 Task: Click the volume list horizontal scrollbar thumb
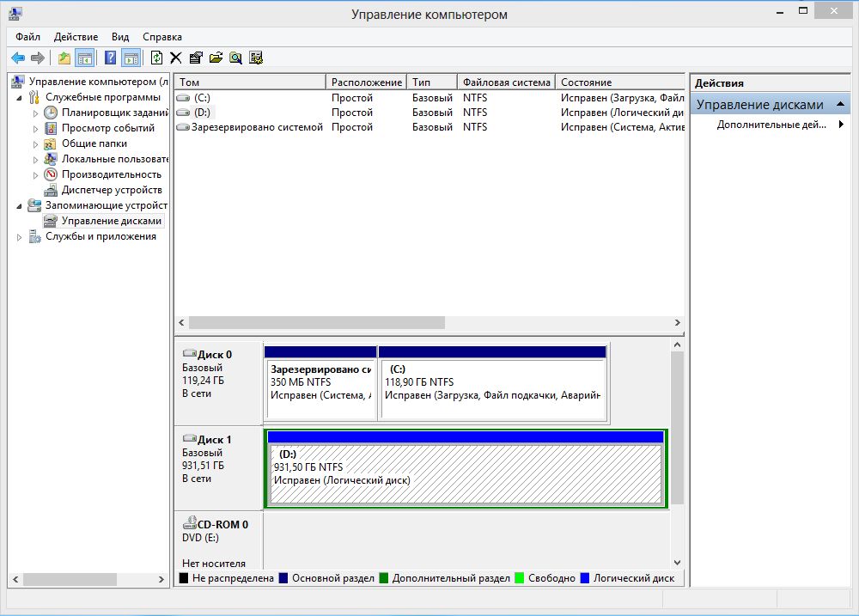tap(317, 323)
